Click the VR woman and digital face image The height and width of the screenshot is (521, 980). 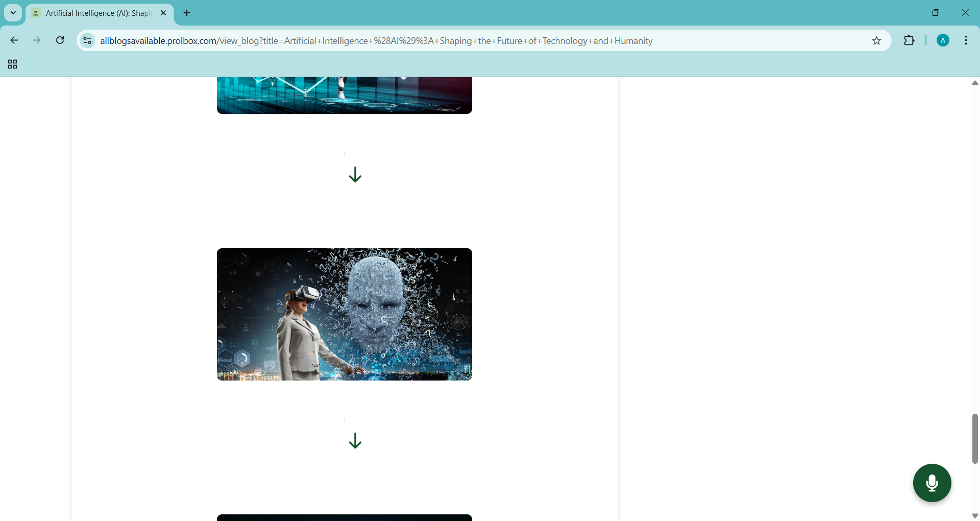pos(345,314)
